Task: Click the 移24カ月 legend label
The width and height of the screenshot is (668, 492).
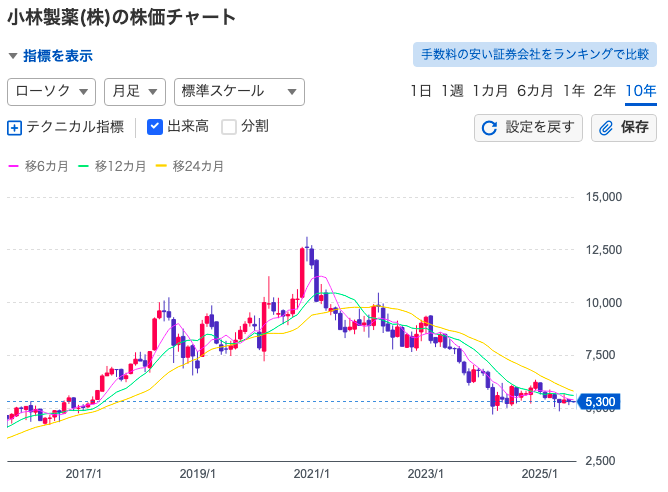Action: pos(198,166)
